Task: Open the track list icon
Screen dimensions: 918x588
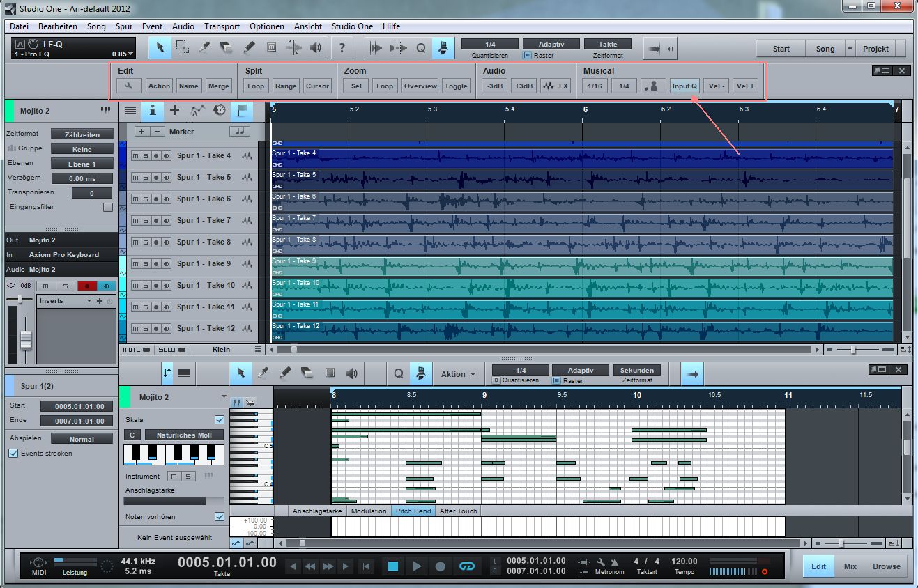Action: click(130, 110)
